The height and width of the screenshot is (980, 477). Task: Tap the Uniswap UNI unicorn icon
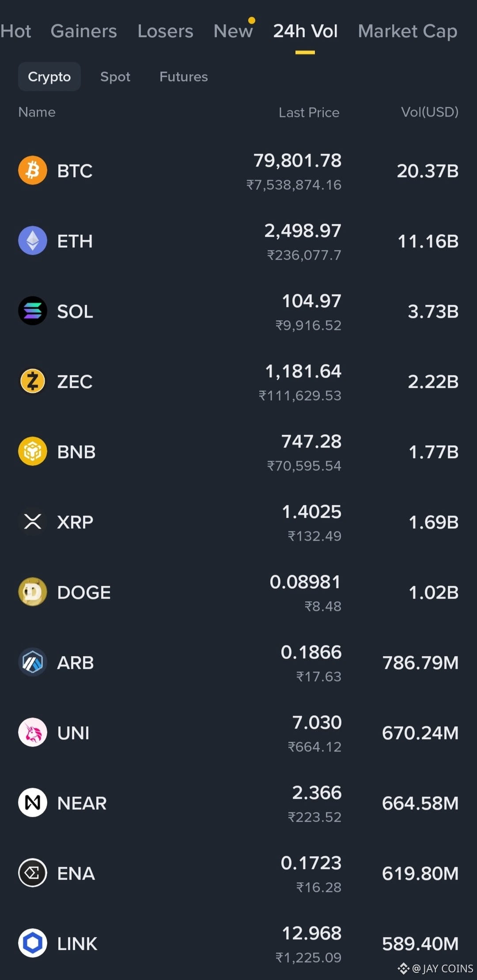(33, 732)
